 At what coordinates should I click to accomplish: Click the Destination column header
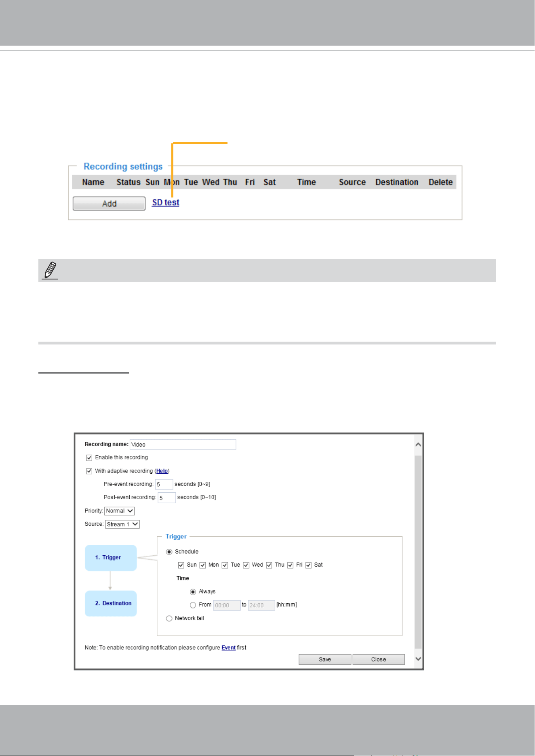397,182
